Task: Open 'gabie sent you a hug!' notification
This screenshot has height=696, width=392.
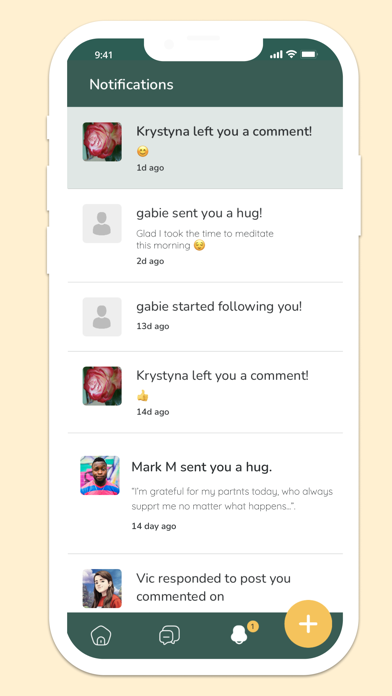Action: click(x=205, y=236)
